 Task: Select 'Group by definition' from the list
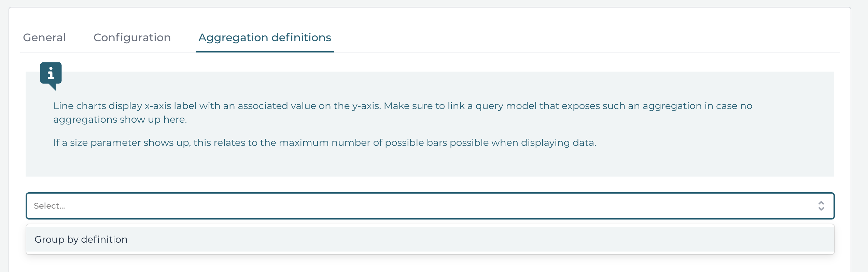tap(81, 239)
